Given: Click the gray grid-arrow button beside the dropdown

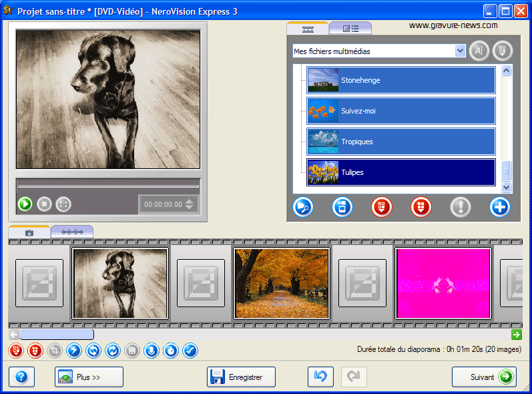Looking at the screenshot, I should tap(503, 51).
